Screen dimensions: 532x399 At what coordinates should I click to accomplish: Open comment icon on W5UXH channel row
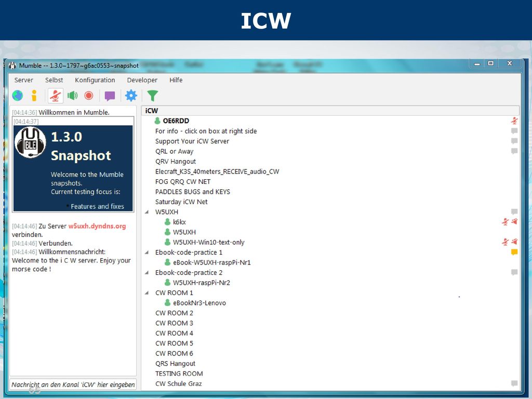point(514,212)
